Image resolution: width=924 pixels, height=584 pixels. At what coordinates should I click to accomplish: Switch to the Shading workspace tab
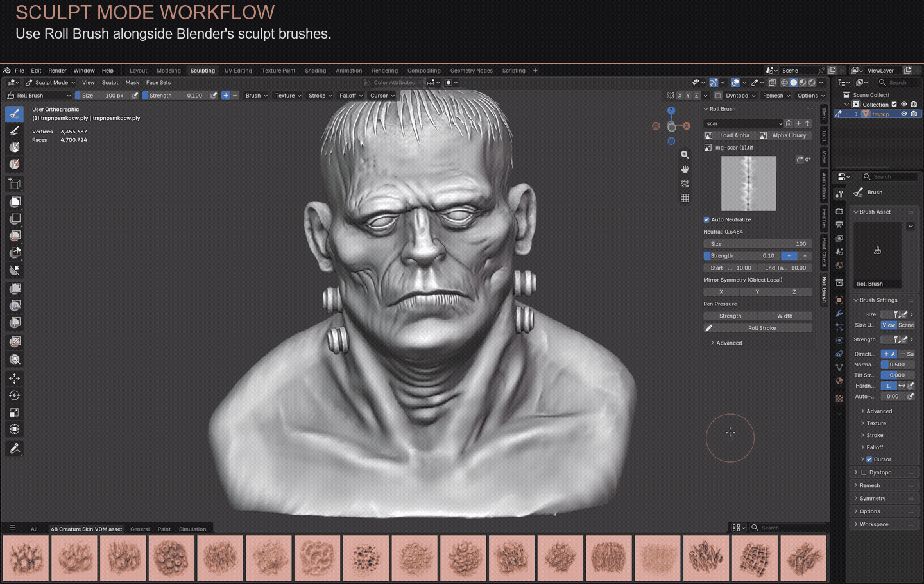315,71
